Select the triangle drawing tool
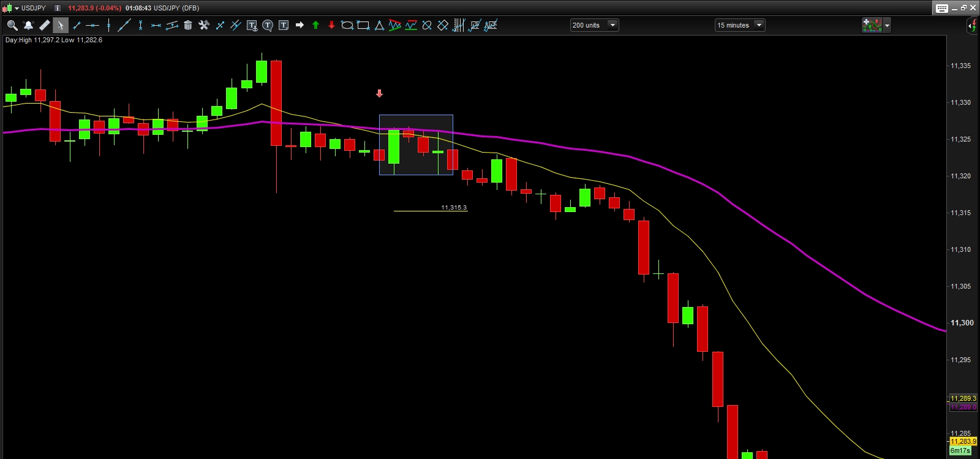This screenshot has height=459, width=980. [379, 25]
